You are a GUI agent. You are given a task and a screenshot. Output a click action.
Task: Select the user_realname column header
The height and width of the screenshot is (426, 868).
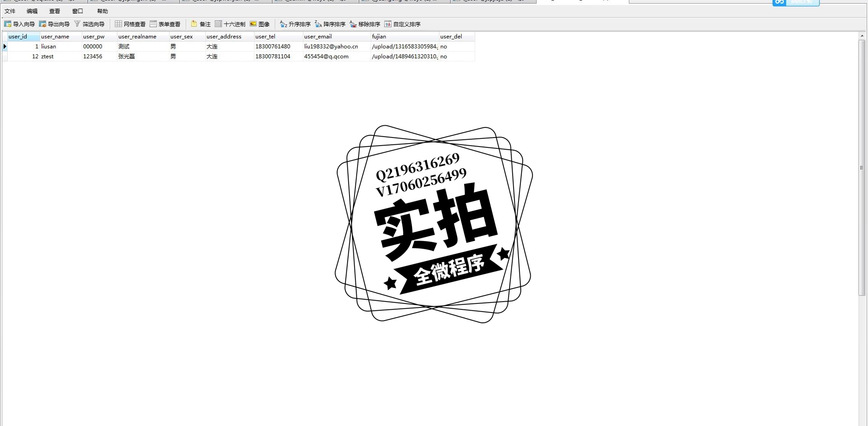[143, 37]
